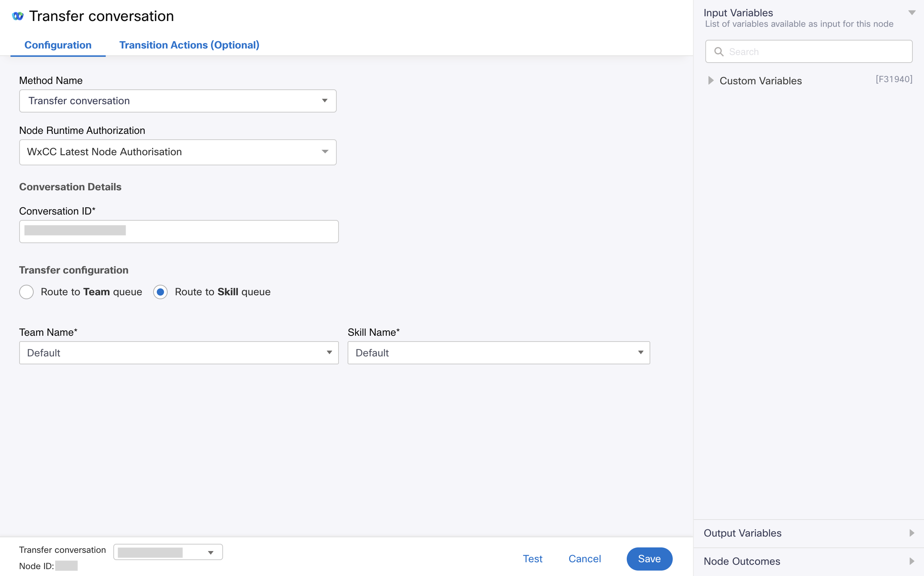Click the [F31940] flow ID text
Image resolution: width=924 pixels, height=576 pixels.
coord(894,79)
